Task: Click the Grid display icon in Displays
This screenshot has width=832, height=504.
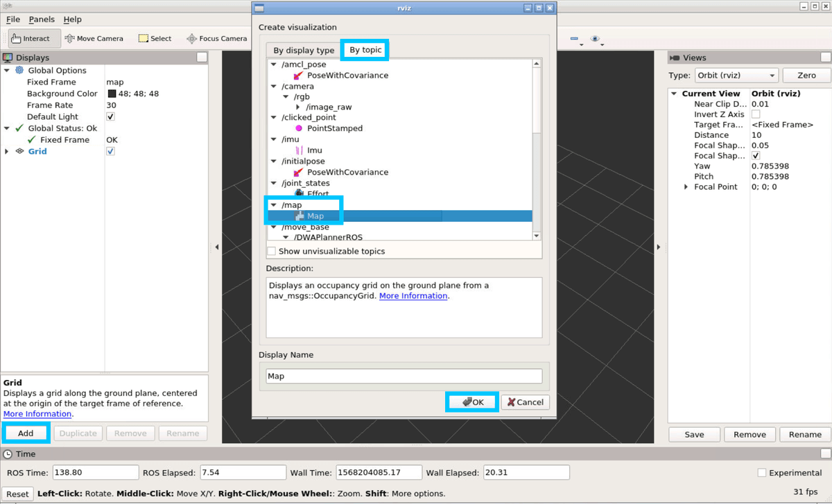Action: [x=19, y=151]
